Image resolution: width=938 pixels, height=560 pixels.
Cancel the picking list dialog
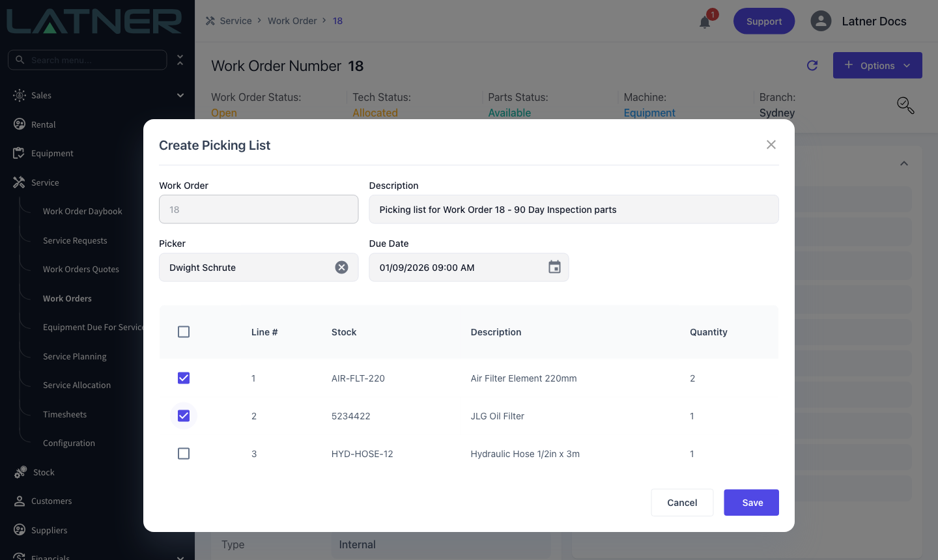[682, 503]
